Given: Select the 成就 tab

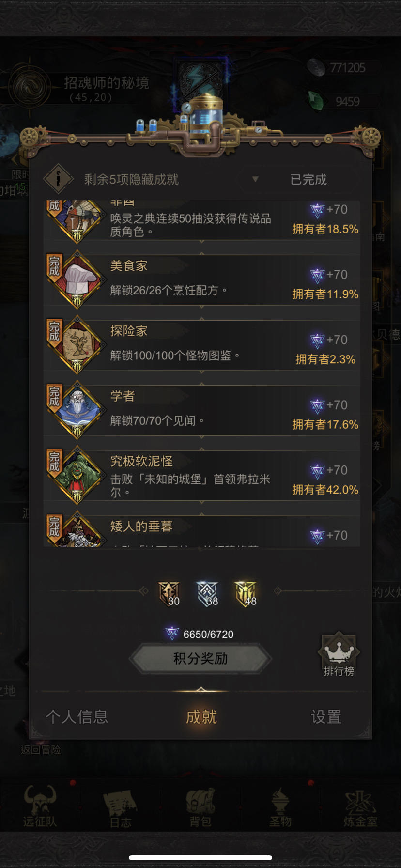Looking at the screenshot, I should [x=201, y=717].
